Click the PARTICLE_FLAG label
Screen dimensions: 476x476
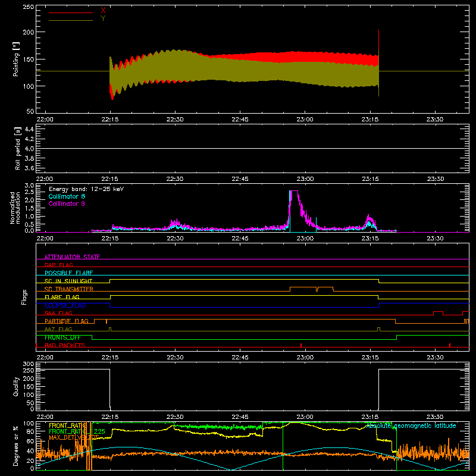coord(67,321)
